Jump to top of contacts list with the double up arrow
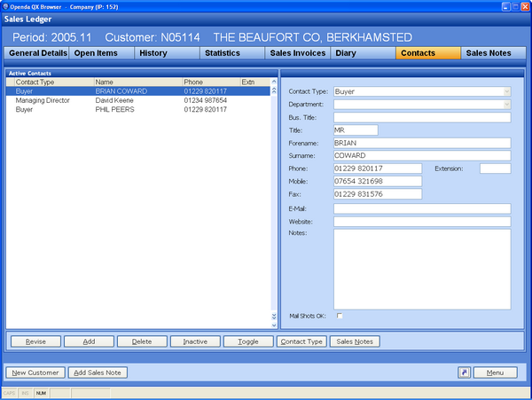 (274, 90)
